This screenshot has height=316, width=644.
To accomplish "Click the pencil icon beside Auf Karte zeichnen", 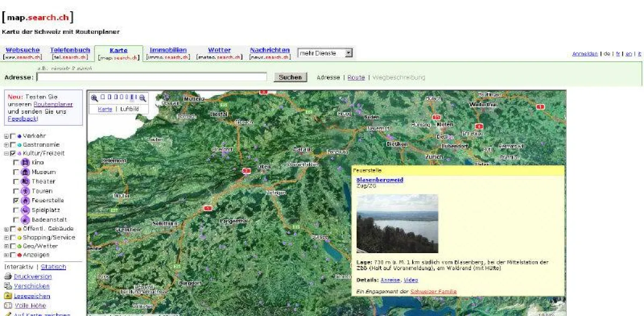I will 8,314.
